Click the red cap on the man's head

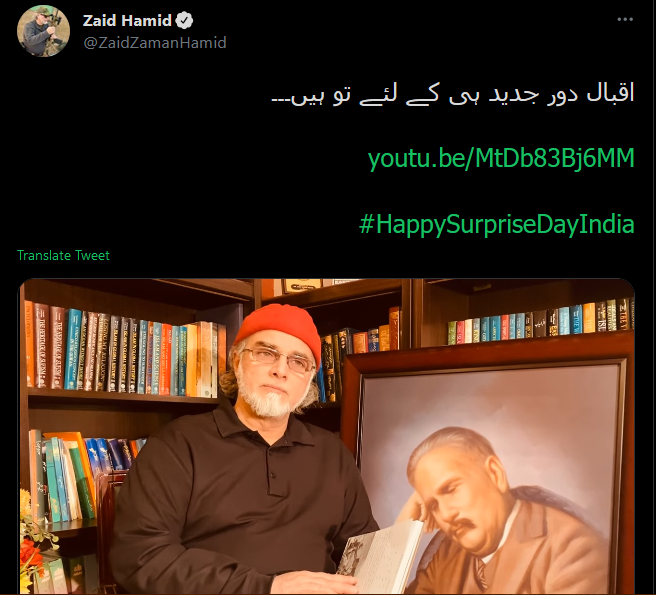pos(278,328)
